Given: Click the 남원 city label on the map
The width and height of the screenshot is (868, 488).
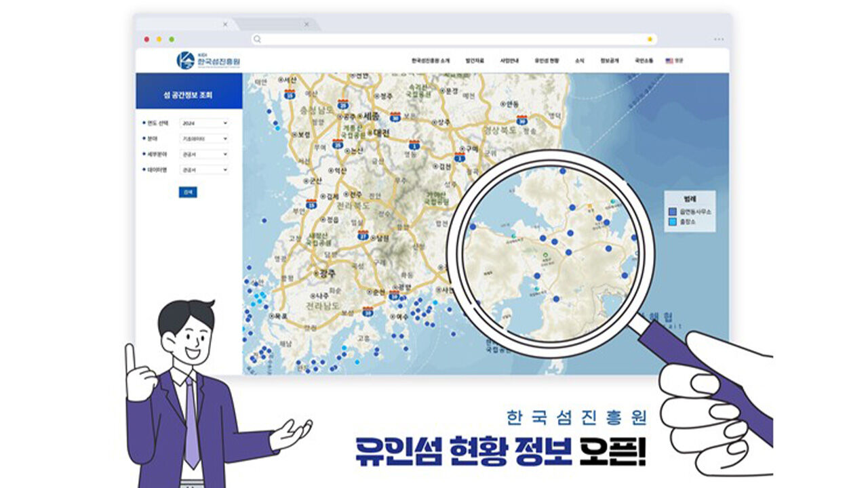Looking at the screenshot, I should click(x=381, y=238).
